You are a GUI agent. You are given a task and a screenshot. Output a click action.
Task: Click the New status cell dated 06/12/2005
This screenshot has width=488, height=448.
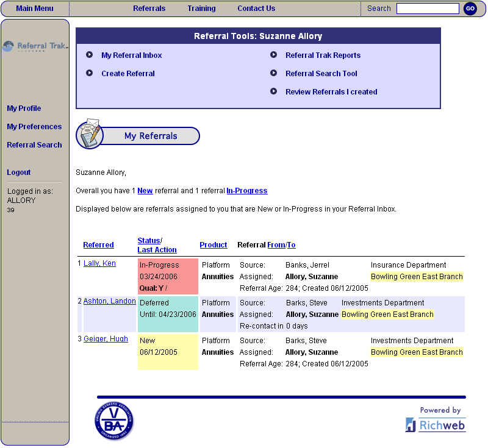tap(168, 352)
